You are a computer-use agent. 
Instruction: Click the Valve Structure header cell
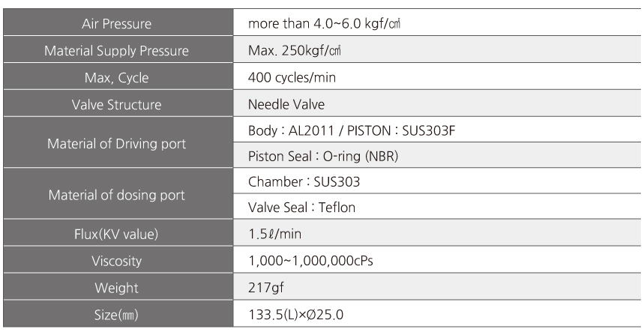(118, 103)
